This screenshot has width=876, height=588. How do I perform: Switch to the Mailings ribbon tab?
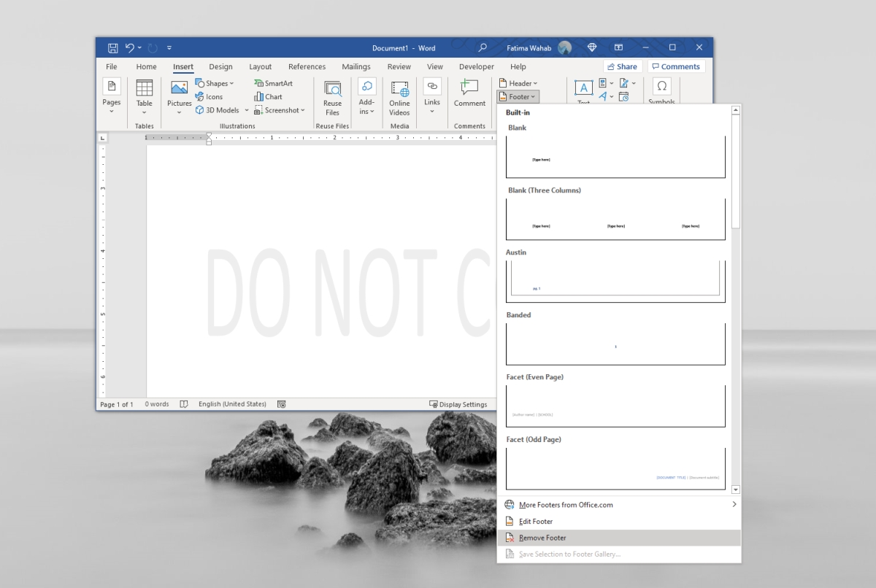[356, 66]
